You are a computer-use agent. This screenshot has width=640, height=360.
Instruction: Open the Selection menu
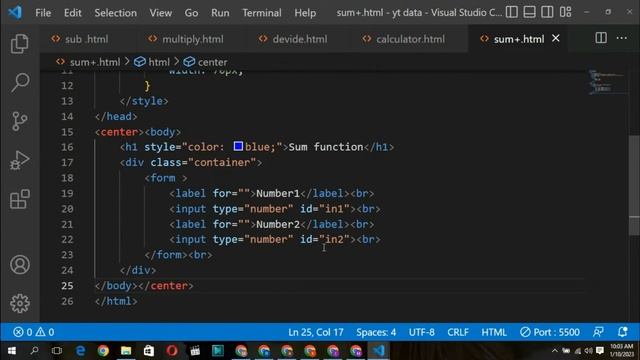pos(116,13)
